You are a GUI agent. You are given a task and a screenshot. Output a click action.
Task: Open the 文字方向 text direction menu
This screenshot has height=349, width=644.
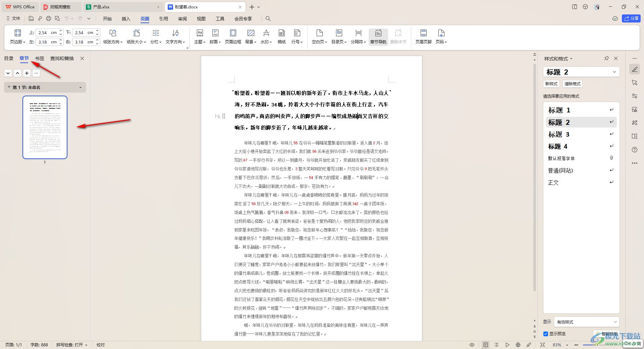[175, 37]
